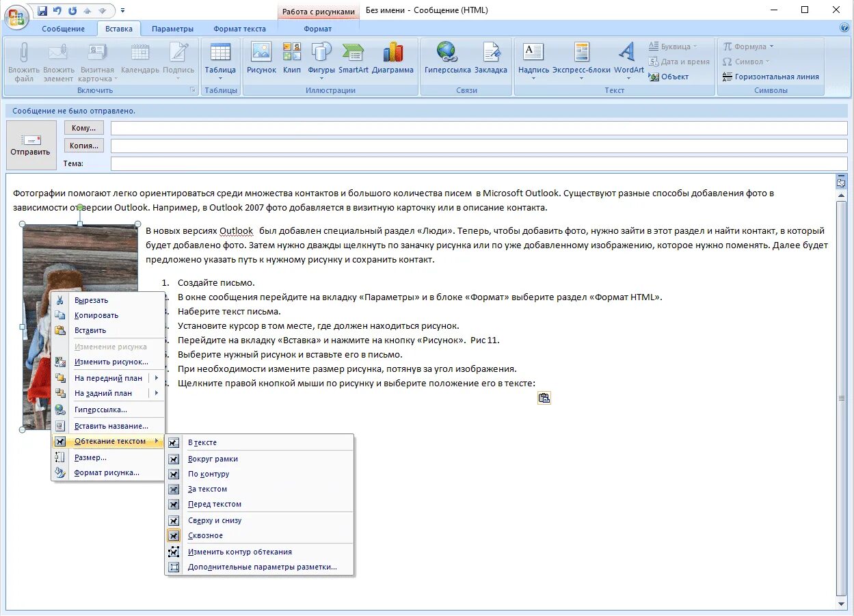Click into the Копия recipients field
The height and width of the screenshot is (616, 854).
479,146
